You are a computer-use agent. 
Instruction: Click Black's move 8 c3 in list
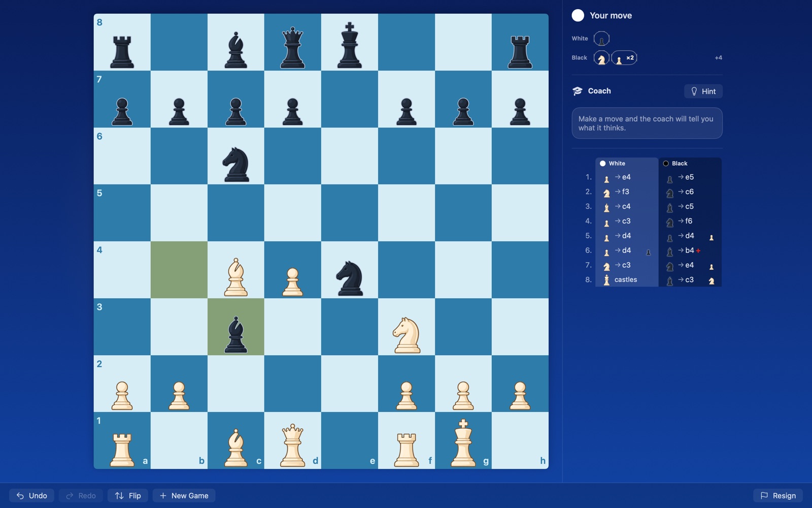click(x=690, y=280)
